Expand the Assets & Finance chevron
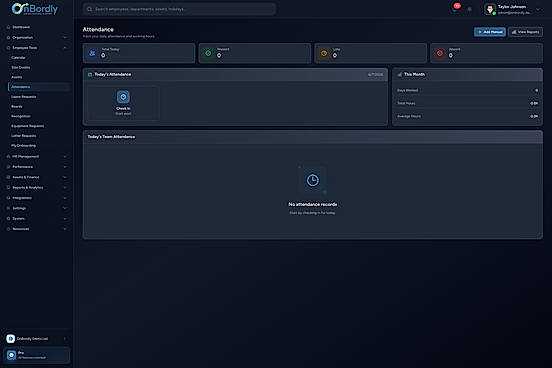Screen dimensions: 552x368 [x=65, y=177]
